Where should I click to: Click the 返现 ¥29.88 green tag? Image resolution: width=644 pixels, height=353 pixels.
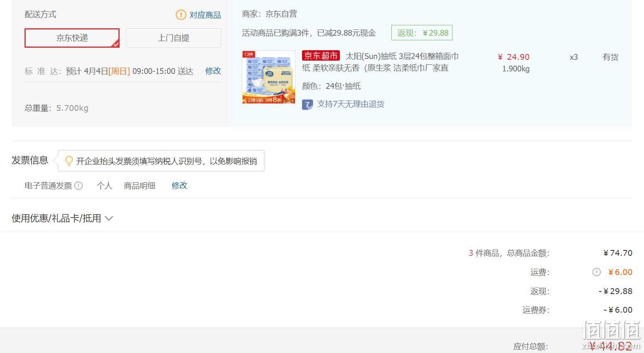coord(422,33)
